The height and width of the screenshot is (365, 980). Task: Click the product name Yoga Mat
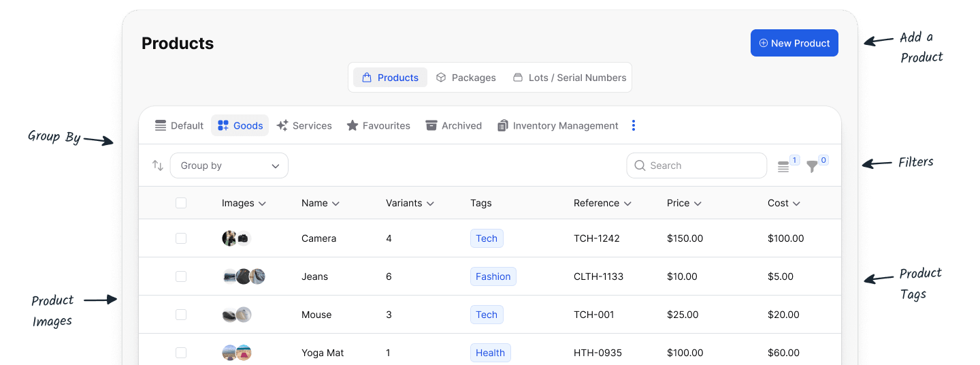tap(323, 353)
